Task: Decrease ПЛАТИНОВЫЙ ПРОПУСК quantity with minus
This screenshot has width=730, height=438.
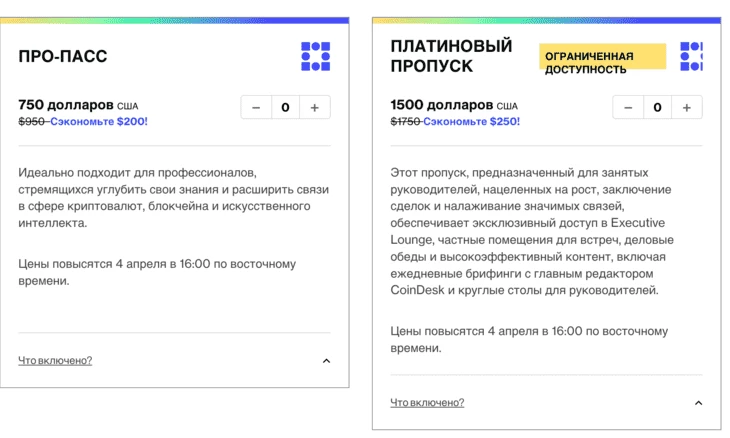Action: click(x=628, y=108)
